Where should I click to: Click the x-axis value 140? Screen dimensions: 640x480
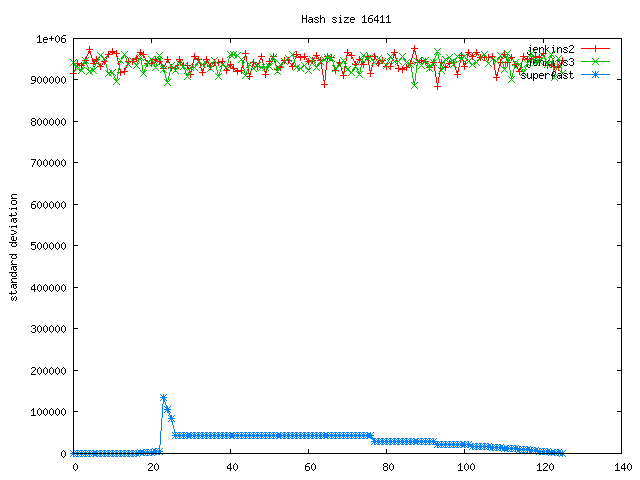(x=623, y=467)
